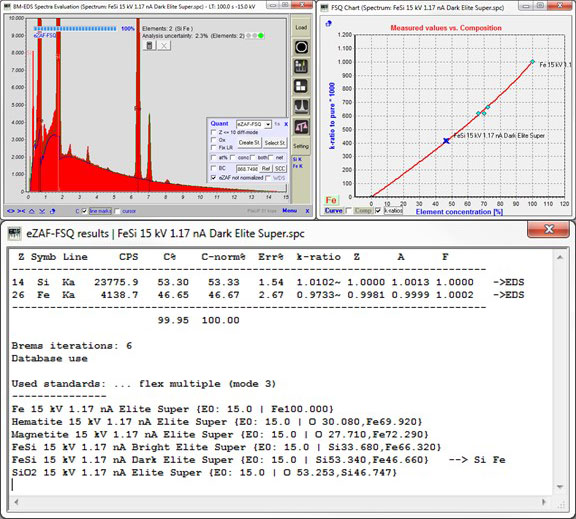Click the Fe element selector button
Screen dimensions: 576x519
(x=331, y=200)
